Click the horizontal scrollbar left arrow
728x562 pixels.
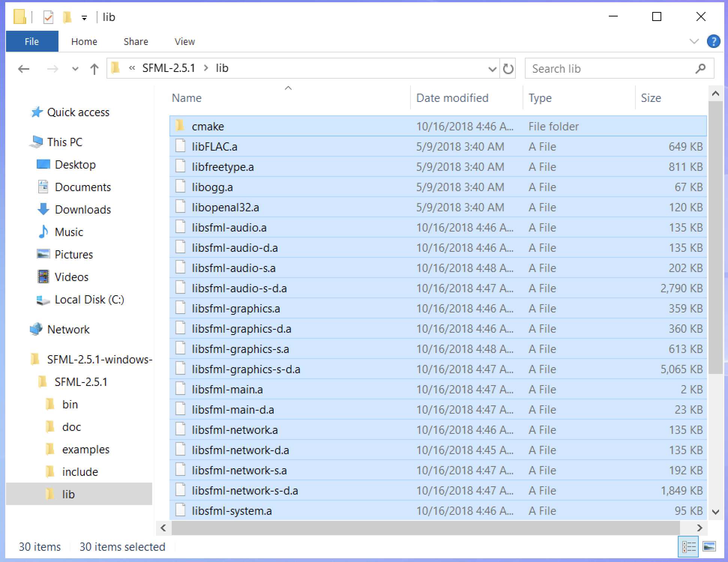click(163, 528)
